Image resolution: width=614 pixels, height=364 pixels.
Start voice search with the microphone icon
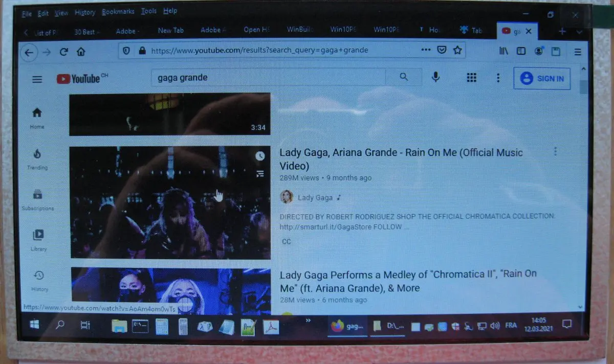[435, 77]
